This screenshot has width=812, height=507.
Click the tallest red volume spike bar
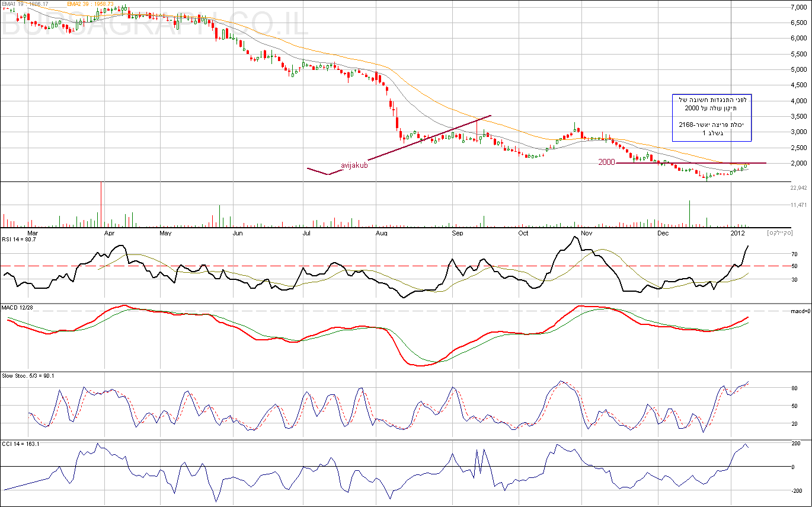(101, 205)
